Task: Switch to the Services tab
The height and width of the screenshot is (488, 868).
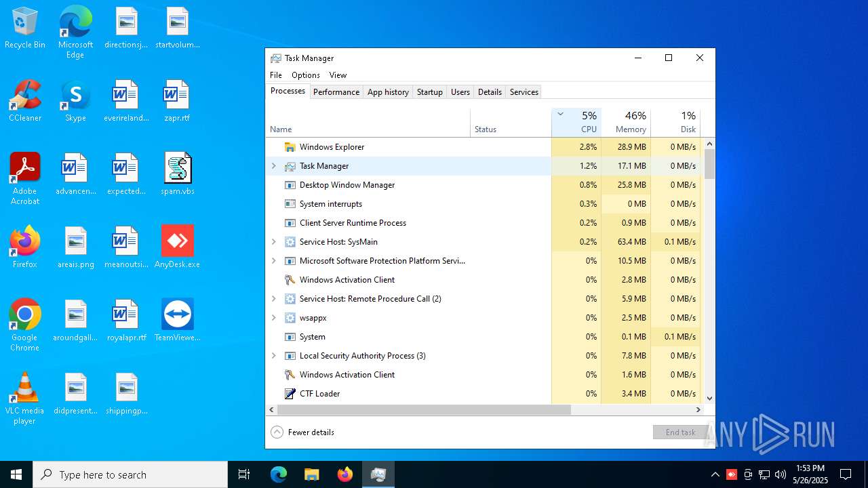Action: tap(524, 92)
